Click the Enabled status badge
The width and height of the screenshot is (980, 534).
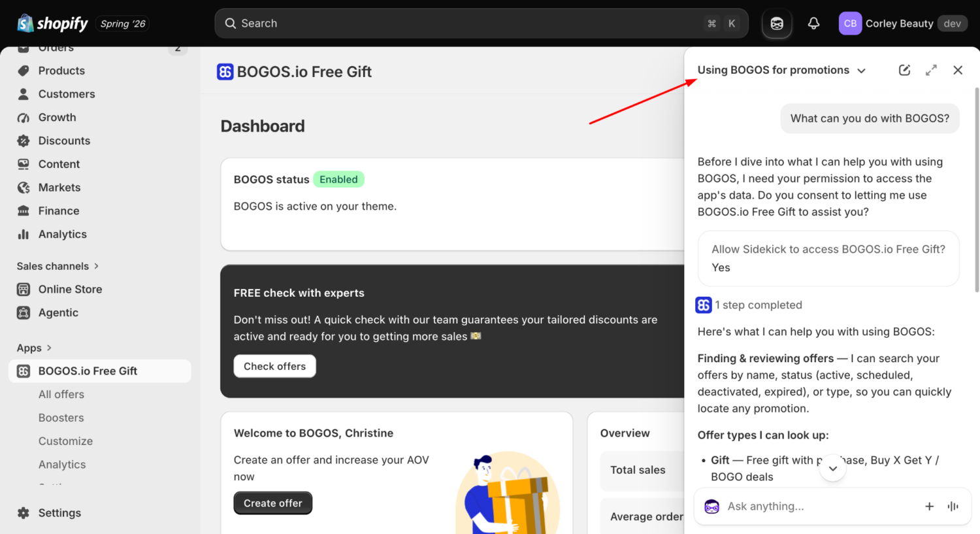point(338,179)
